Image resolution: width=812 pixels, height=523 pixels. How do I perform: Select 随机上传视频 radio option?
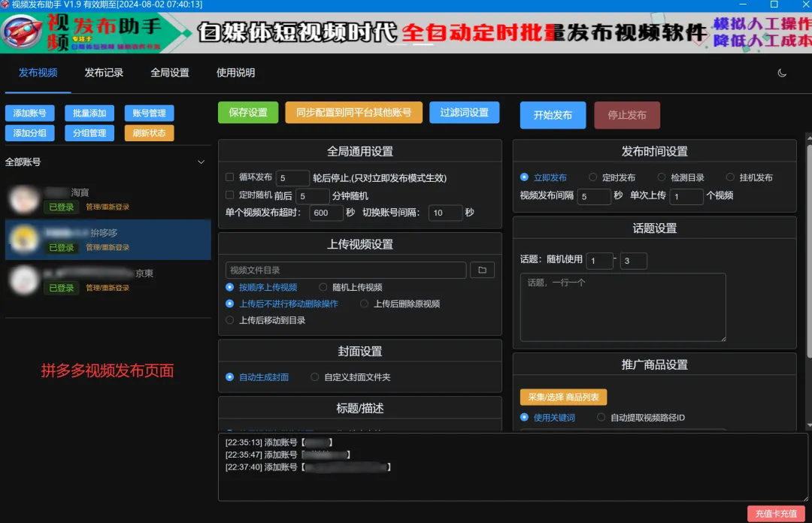(x=323, y=287)
